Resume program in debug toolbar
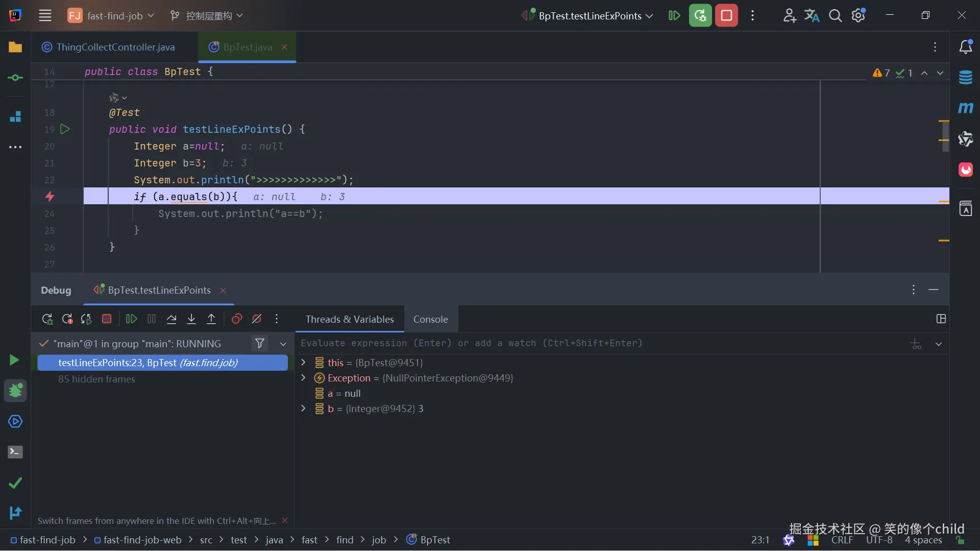Screen dimensions: 980x551 [x=132, y=319]
